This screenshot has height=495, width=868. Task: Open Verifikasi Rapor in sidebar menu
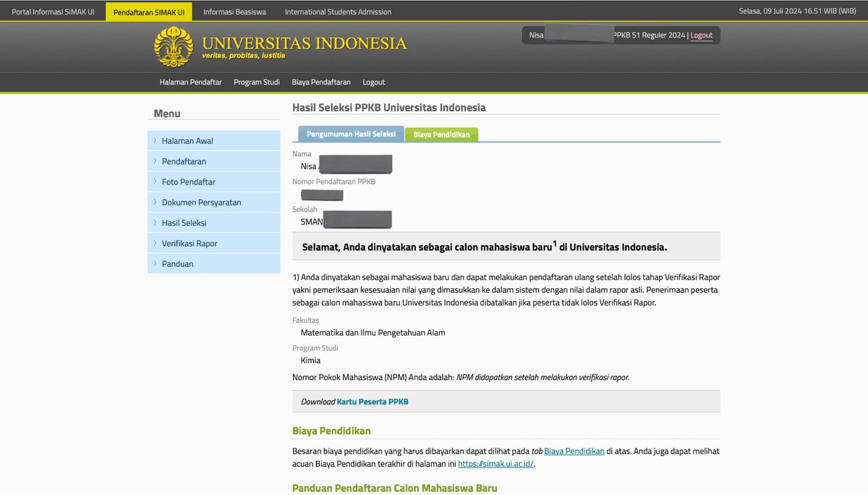(214, 243)
